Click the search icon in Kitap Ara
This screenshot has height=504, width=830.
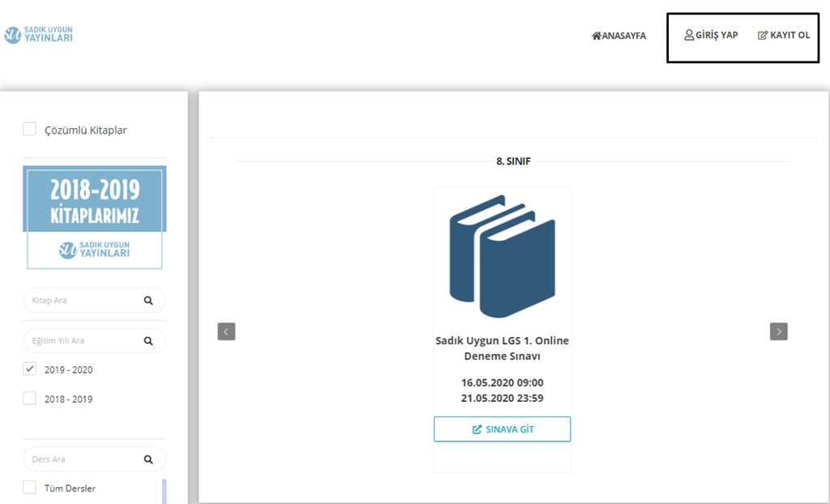[x=148, y=301]
